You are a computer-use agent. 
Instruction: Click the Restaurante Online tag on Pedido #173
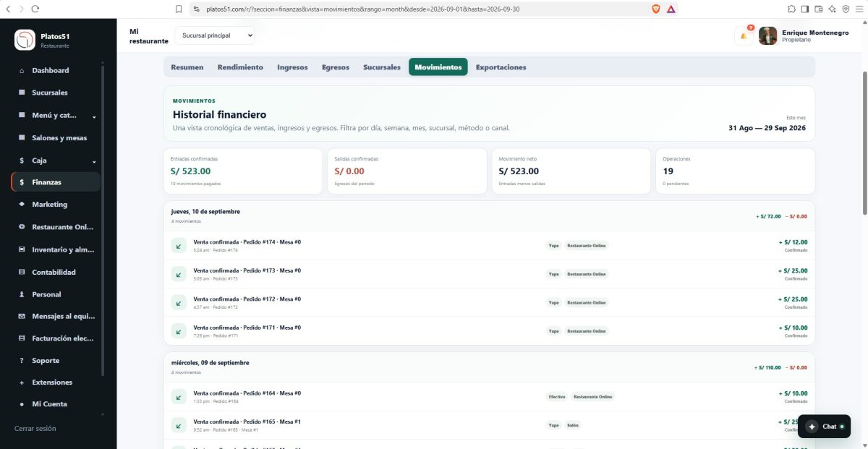587,274
